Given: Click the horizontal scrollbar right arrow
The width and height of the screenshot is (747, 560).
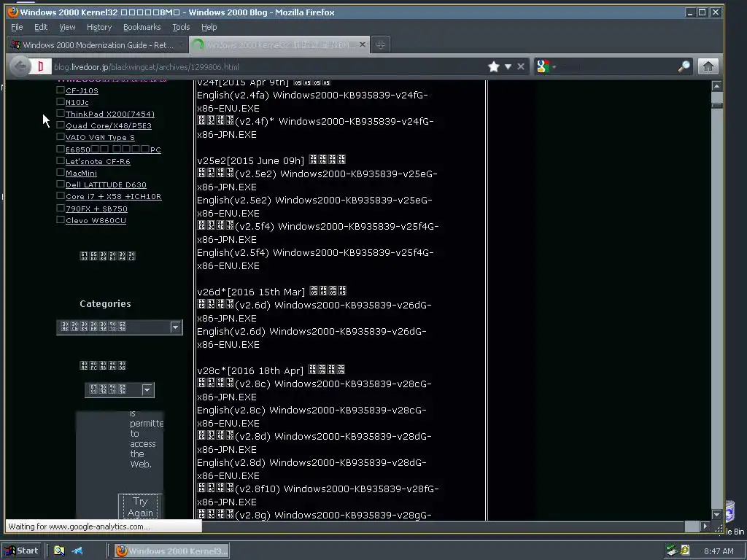Looking at the screenshot, I should 705,526.
